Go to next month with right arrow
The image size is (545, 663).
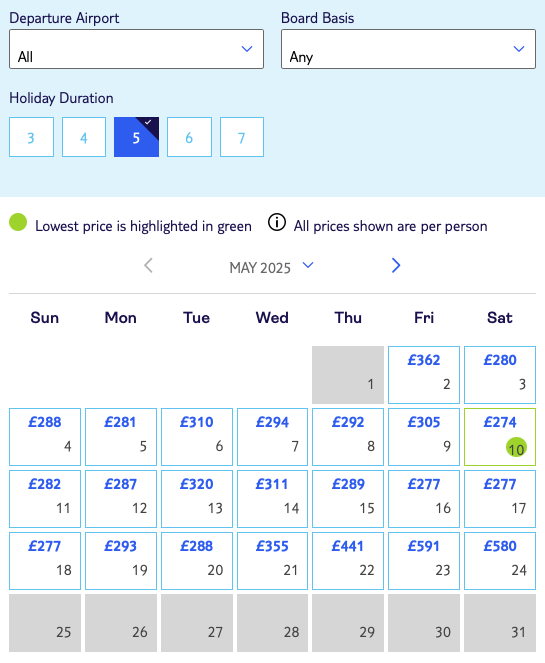(396, 266)
